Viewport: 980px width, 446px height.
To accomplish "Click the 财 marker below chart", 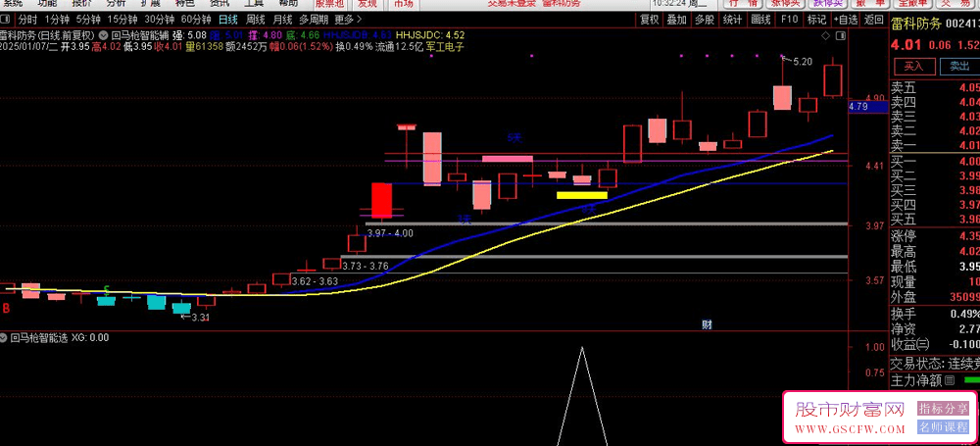I will coord(707,324).
